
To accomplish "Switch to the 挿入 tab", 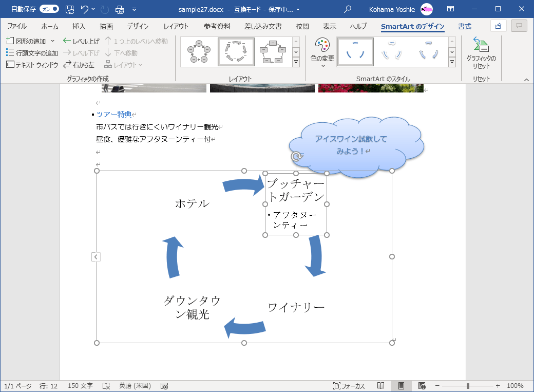I will point(79,26).
